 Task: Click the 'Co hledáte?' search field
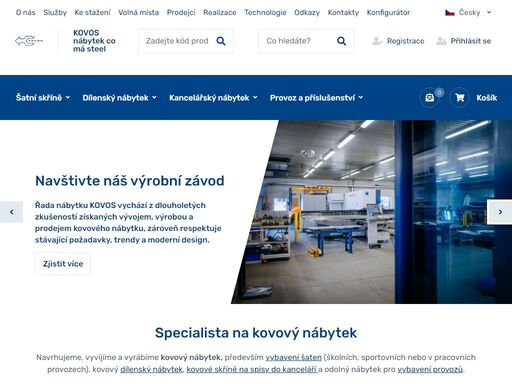tap(298, 41)
